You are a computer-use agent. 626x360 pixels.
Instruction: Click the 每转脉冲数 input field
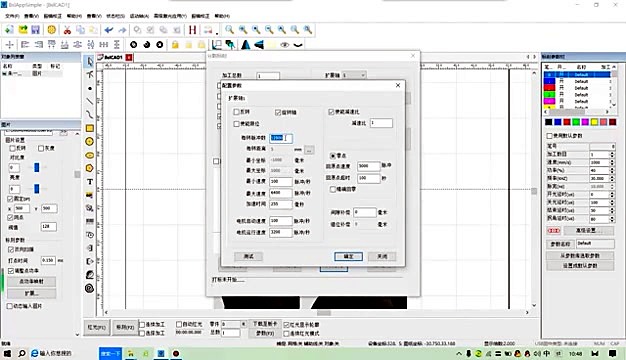[281, 138]
